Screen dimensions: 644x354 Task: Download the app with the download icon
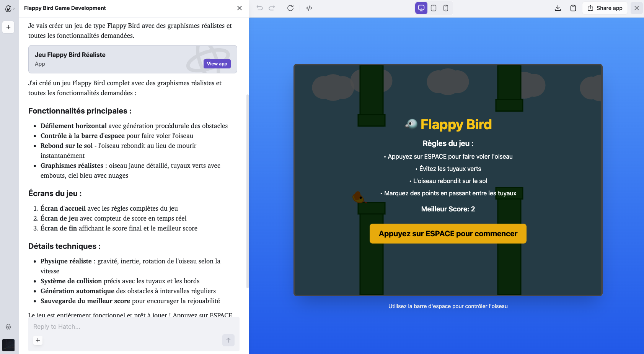click(x=558, y=8)
